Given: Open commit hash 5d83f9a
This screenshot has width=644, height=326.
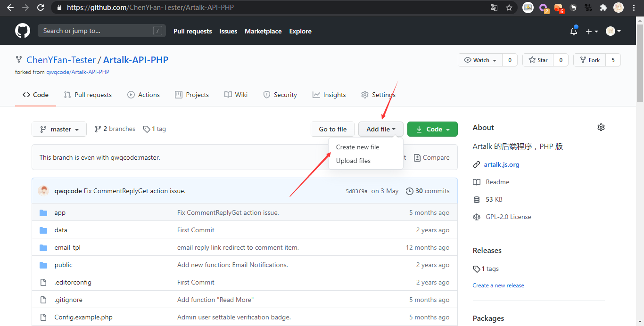Looking at the screenshot, I should point(356,191).
